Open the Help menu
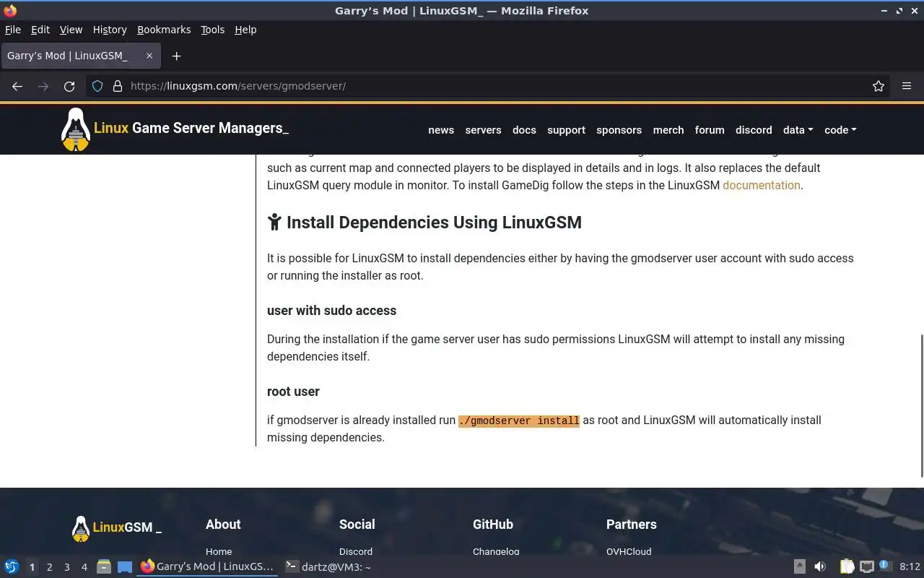The width and height of the screenshot is (924, 578). click(245, 30)
